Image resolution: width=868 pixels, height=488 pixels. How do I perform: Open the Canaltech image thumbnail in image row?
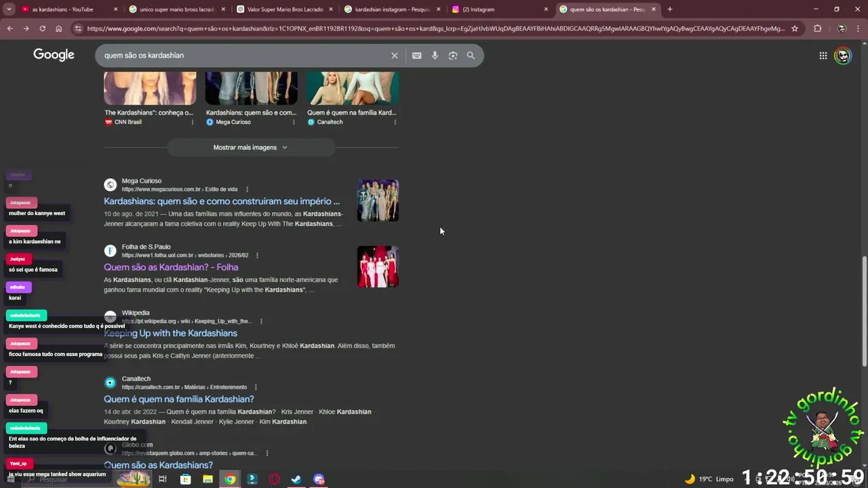point(353,88)
